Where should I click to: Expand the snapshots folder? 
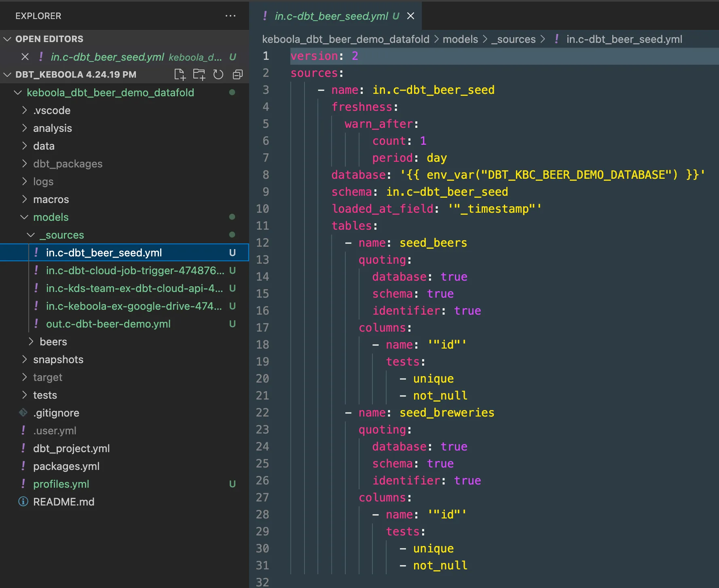point(25,360)
